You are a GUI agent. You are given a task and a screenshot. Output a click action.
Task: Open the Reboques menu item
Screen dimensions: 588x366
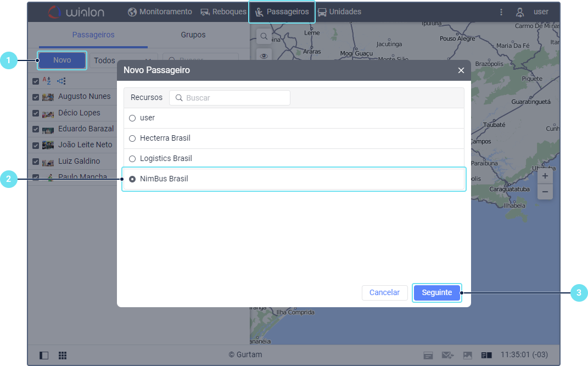[x=223, y=12]
